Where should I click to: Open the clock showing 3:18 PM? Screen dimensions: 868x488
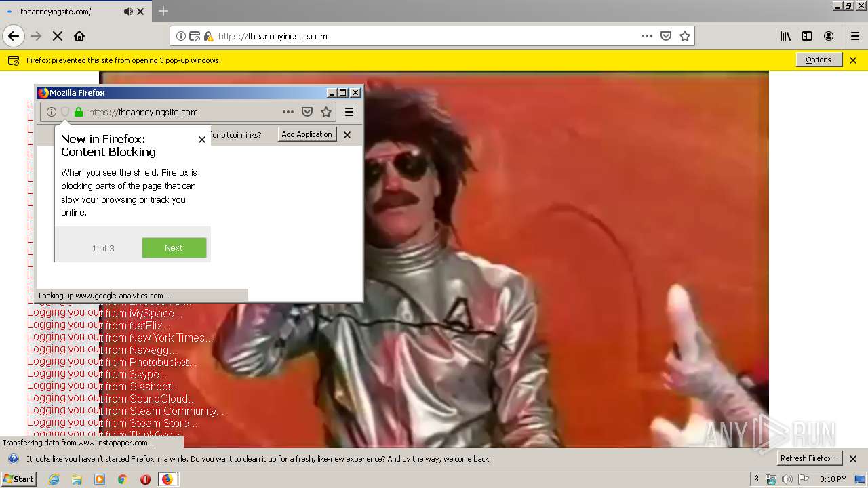pos(833,479)
